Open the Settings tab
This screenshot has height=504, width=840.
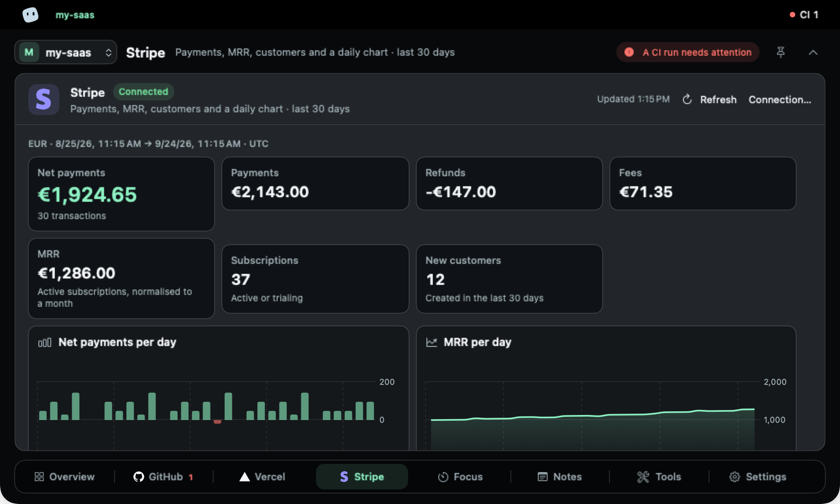pyautogui.click(x=758, y=477)
